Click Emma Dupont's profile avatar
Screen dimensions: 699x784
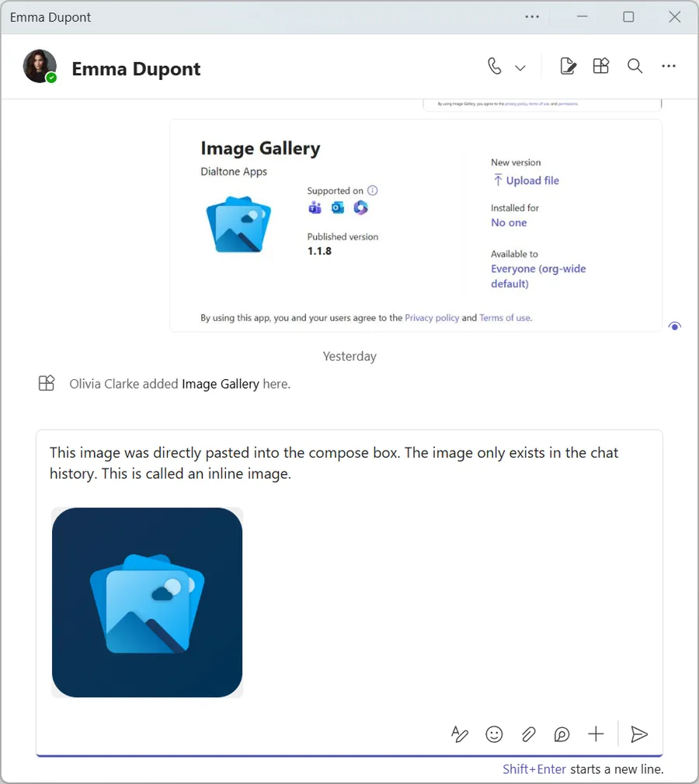coord(40,66)
